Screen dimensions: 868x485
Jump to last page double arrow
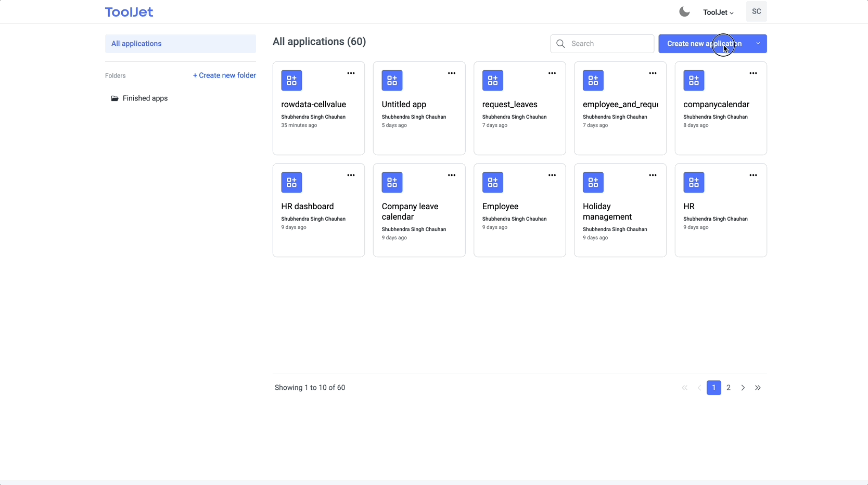[x=758, y=388]
